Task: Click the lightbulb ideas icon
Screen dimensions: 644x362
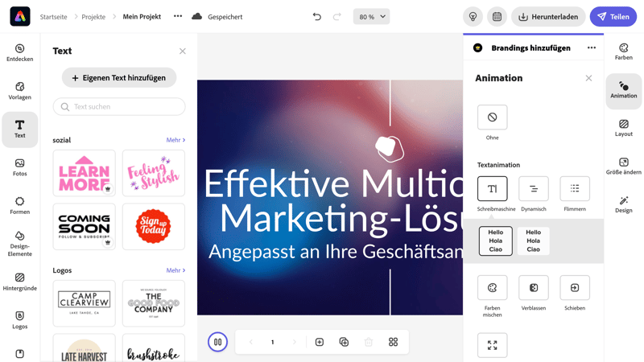Action: pyautogui.click(x=473, y=17)
